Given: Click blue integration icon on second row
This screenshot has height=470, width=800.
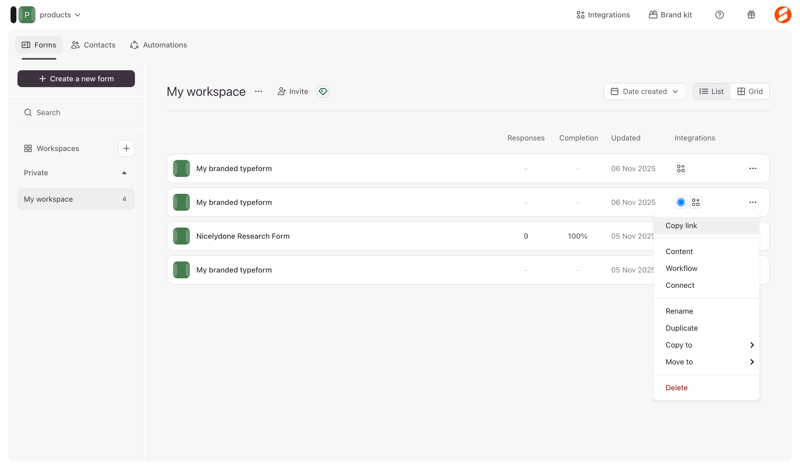Looking at the screenshot, I should [x=681, y=202].
